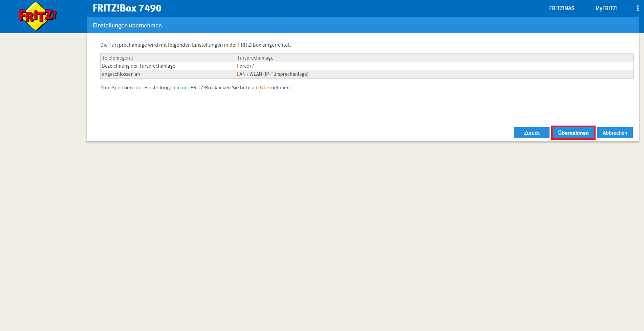This screenshot has width=644, height=331.
Task: Open the three-dot options menu
Action: point(638,8)
